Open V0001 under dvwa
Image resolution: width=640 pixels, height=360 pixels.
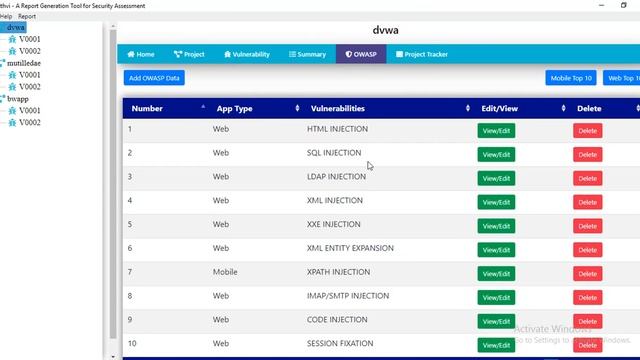(x=29, y=39)
